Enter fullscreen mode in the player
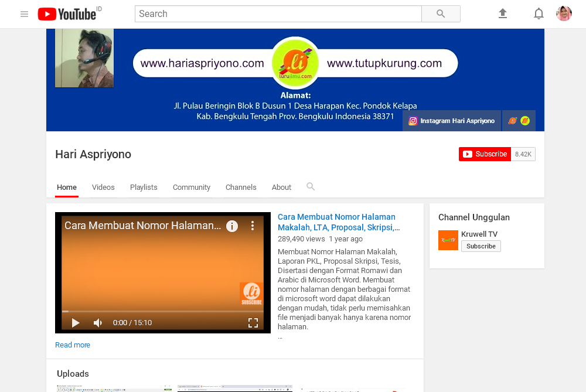 point(253,322)
